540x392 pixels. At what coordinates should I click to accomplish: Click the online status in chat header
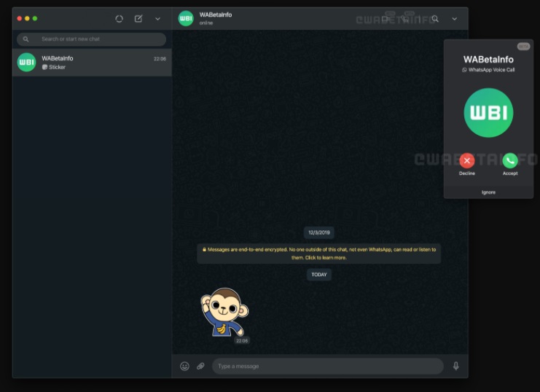coord(206,23)
